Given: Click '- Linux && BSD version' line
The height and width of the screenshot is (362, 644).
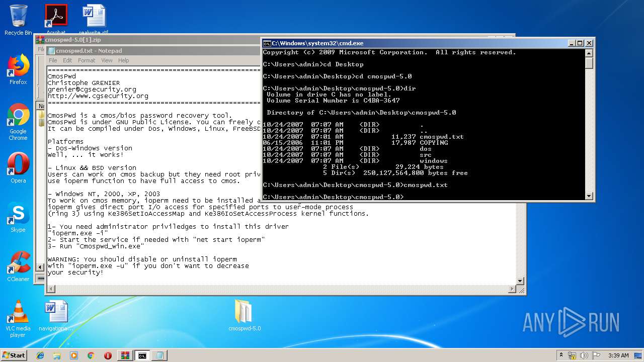Looking at the screenshot, I should (92, 168).
